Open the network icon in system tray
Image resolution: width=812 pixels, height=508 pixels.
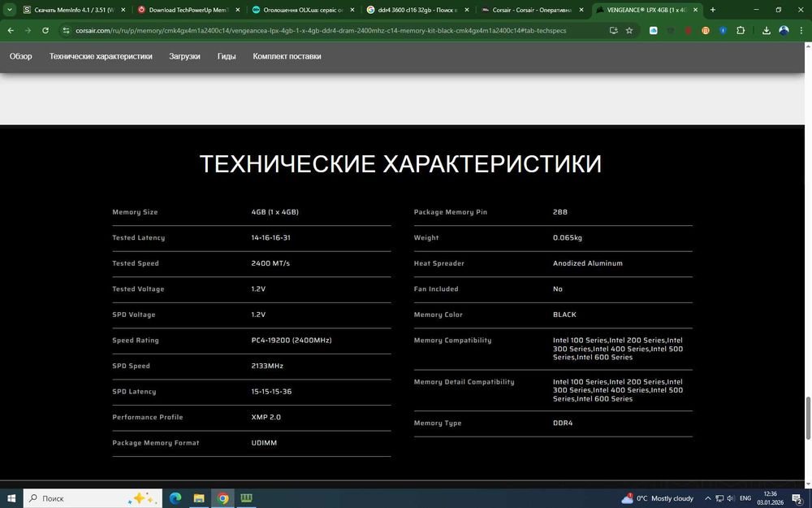click(x=719, y=498)
